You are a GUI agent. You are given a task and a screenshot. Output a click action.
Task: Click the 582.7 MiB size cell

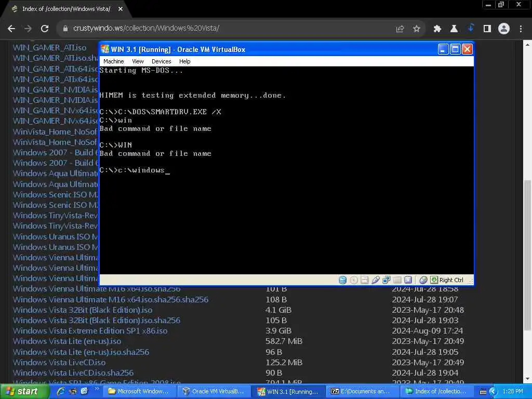click(284, 341)
